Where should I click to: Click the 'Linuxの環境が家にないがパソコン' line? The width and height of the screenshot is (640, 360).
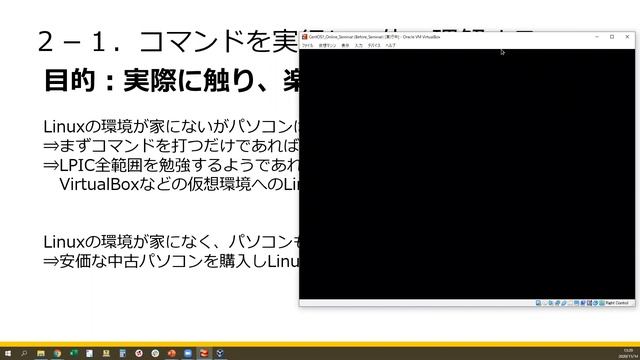tap(171, 127)
